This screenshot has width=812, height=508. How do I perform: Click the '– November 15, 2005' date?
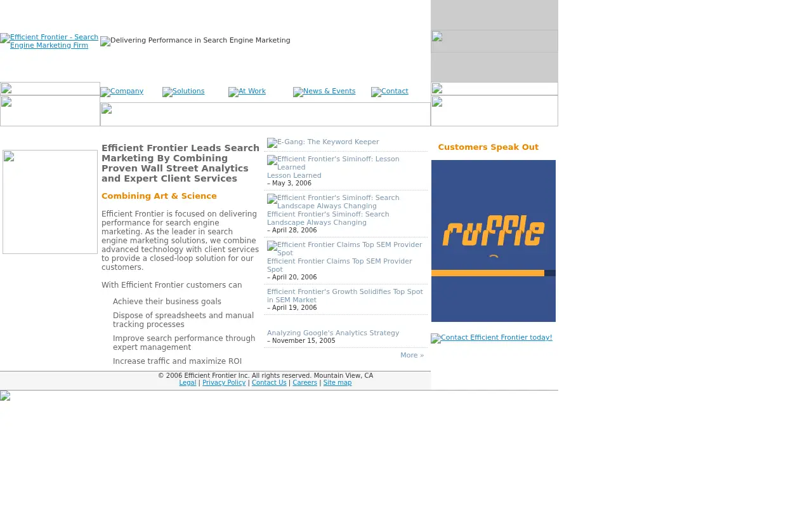coord(301,340)
